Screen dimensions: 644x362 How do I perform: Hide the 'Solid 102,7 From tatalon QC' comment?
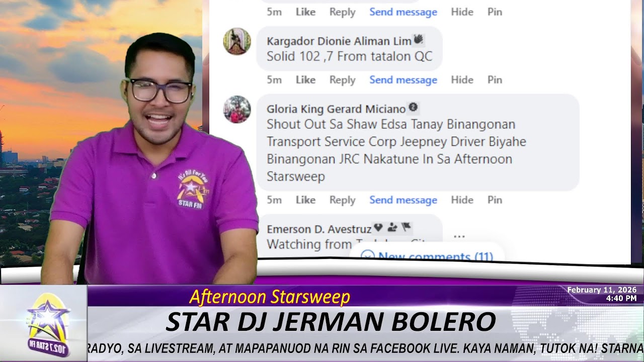point(462,79)
